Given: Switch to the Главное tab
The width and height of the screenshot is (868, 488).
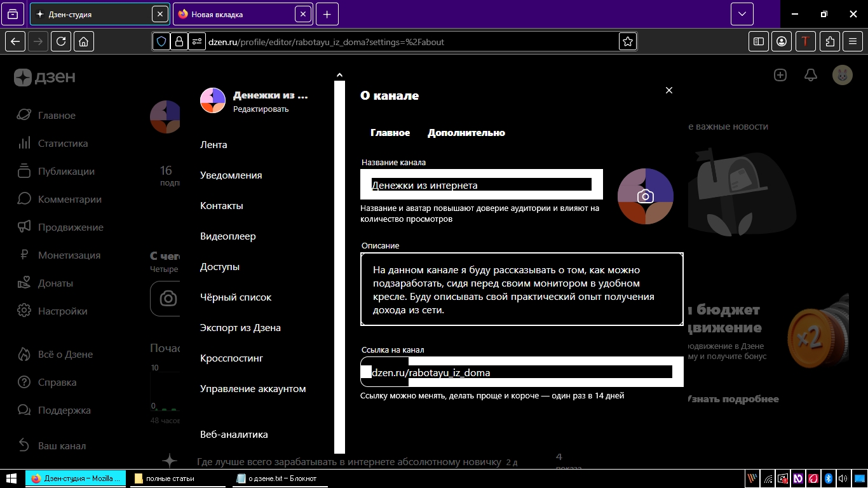Looking at the screenshot, I should (390, 133).
